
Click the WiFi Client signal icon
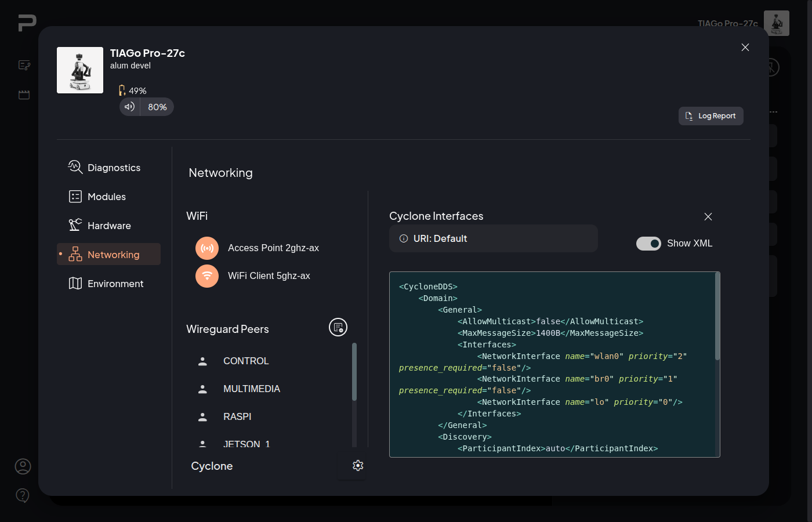coord(207,276)
